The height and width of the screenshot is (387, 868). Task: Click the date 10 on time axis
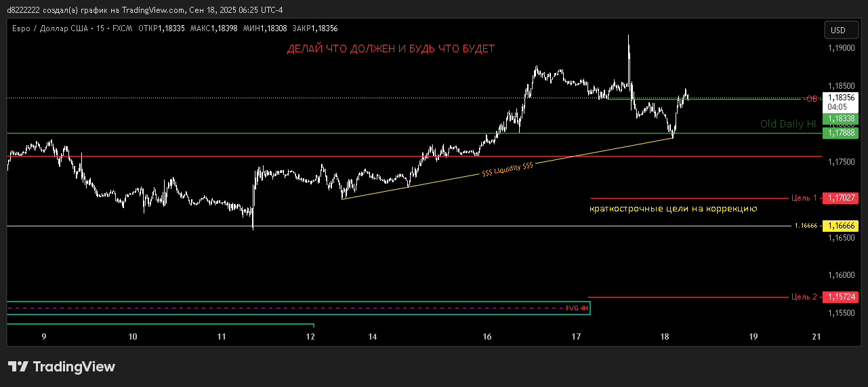point(133,337)
